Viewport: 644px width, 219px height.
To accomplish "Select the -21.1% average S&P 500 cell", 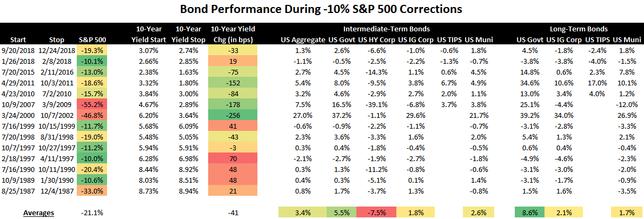I will [93, 213].
